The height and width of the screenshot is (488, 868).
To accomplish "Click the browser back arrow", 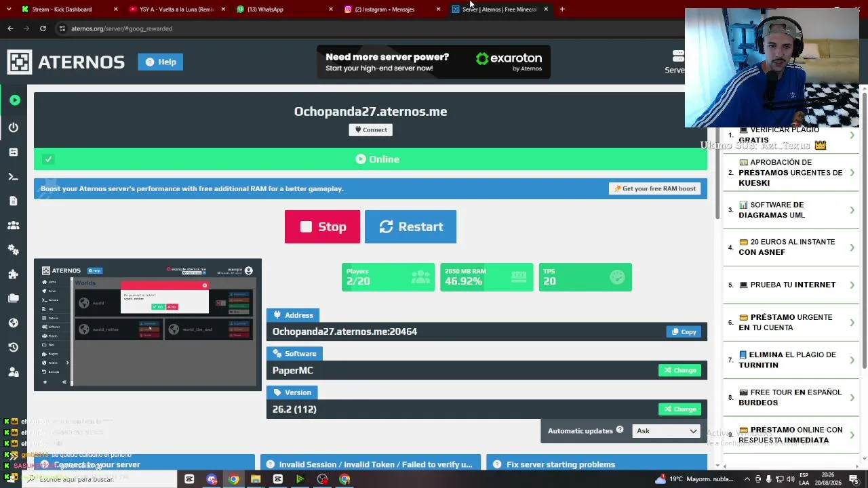I will coord(10,28).
